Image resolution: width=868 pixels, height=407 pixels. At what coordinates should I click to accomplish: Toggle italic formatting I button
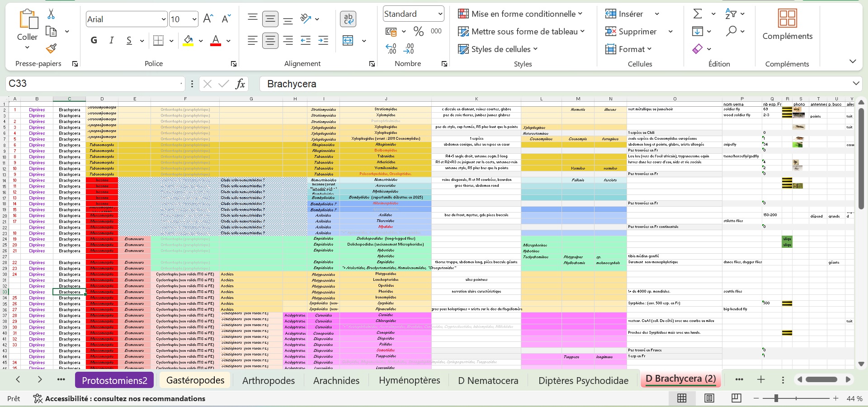pyautogui.click(x=112, y=40)
